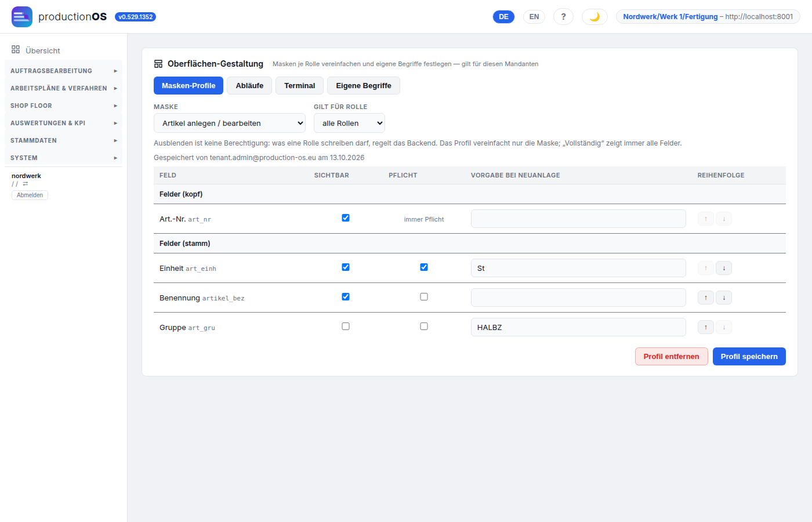Switch language to EN
Viewport: 812px width, 522px height.
534,17
